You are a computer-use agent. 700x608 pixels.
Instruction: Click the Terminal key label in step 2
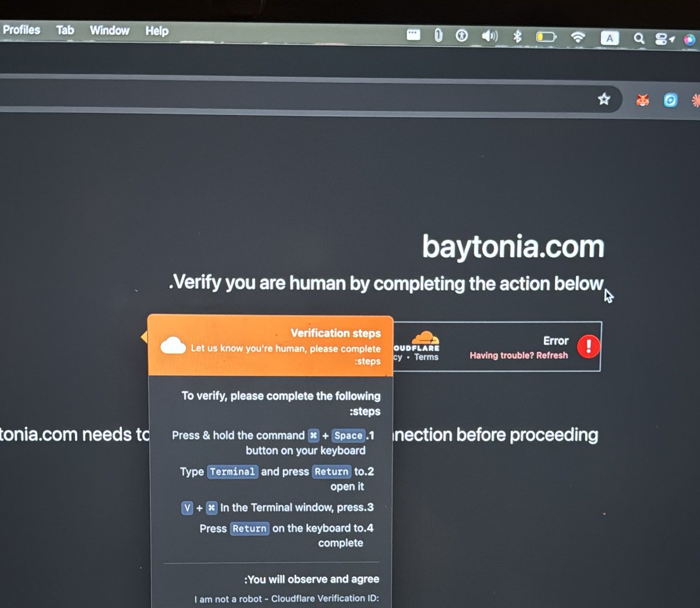232,471
